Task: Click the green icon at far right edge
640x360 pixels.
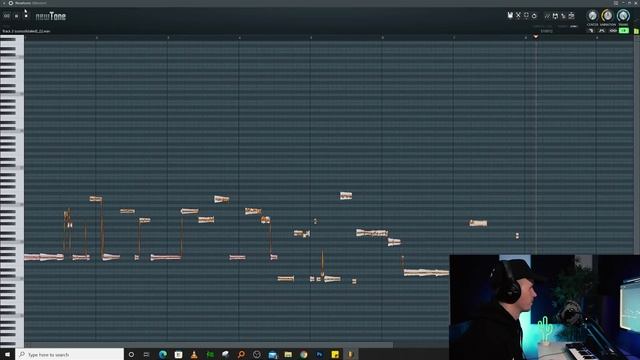Action: pyautogui.click(x=636, y=31)
